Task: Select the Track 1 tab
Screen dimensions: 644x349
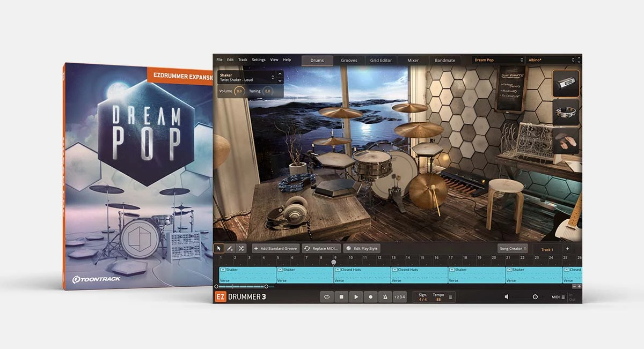Action: pos(547,250)
